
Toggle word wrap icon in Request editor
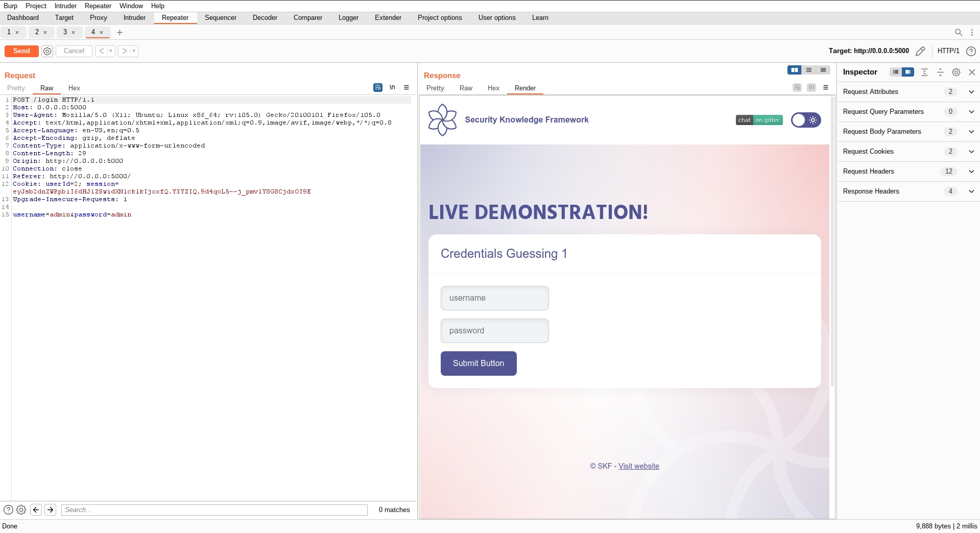(x=377, y=88)
